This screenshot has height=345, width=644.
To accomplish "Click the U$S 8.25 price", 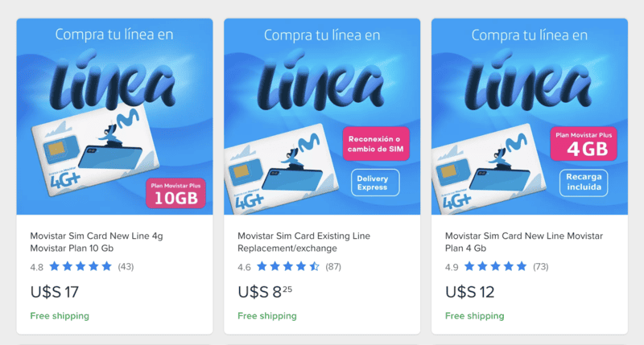I will tap(265, 292).
